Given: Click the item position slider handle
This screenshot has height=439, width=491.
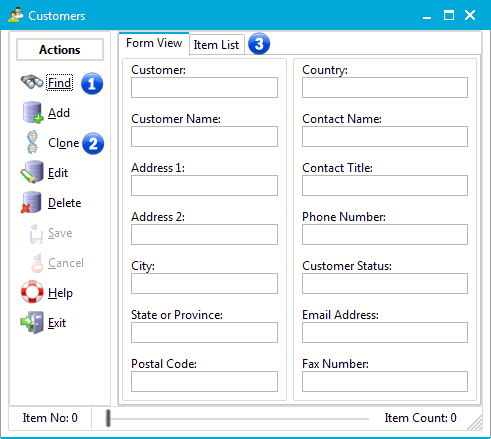Looking at the screenshot, I should (x=108, y=418).
